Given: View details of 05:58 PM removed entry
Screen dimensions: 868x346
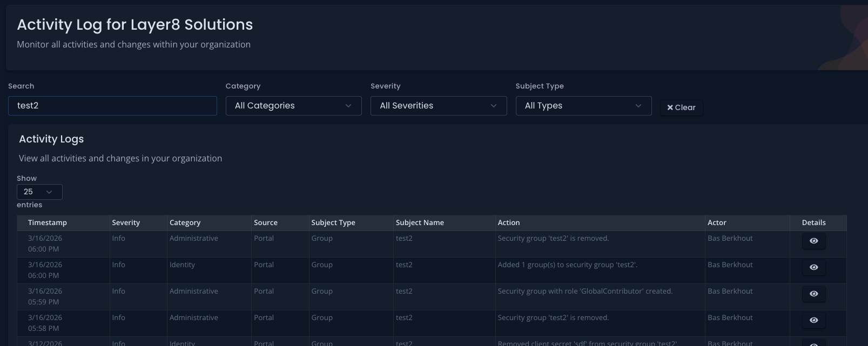Looking at the screenshot, I should pos(813,320).
